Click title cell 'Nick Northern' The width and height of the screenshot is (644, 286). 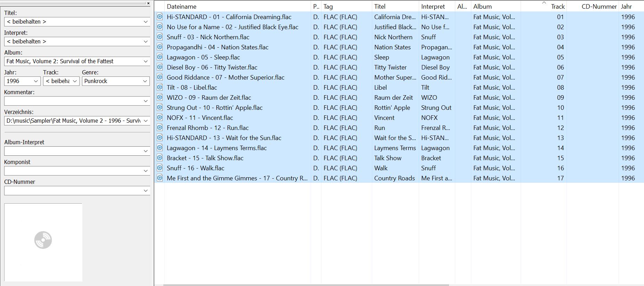click(x=393, y=37)
